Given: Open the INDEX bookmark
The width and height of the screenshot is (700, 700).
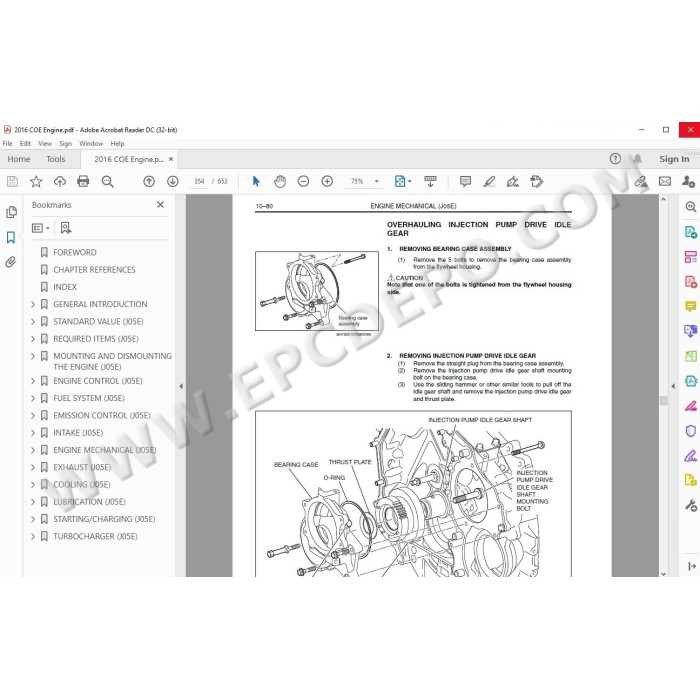Looking at the screenshot, I should 65,287.
